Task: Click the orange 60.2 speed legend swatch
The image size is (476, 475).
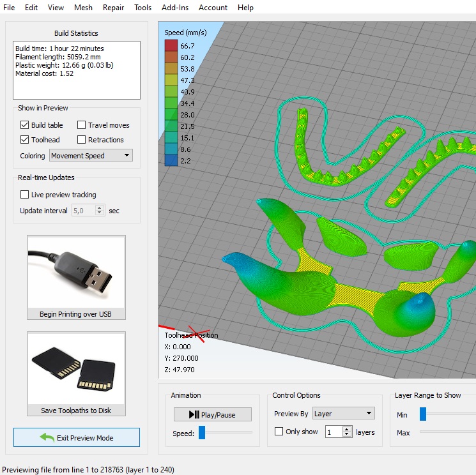Action: [171, 57]
